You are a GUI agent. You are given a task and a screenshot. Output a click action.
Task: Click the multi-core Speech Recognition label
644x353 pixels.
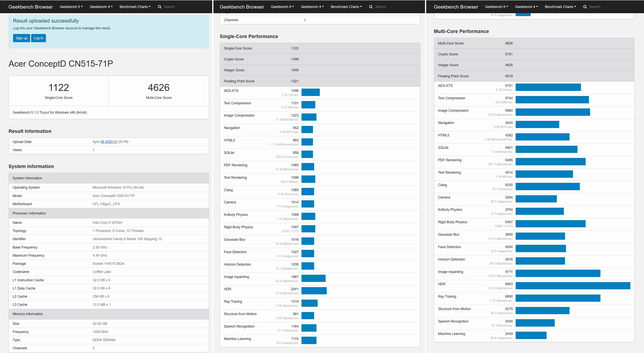coord(453,321)
